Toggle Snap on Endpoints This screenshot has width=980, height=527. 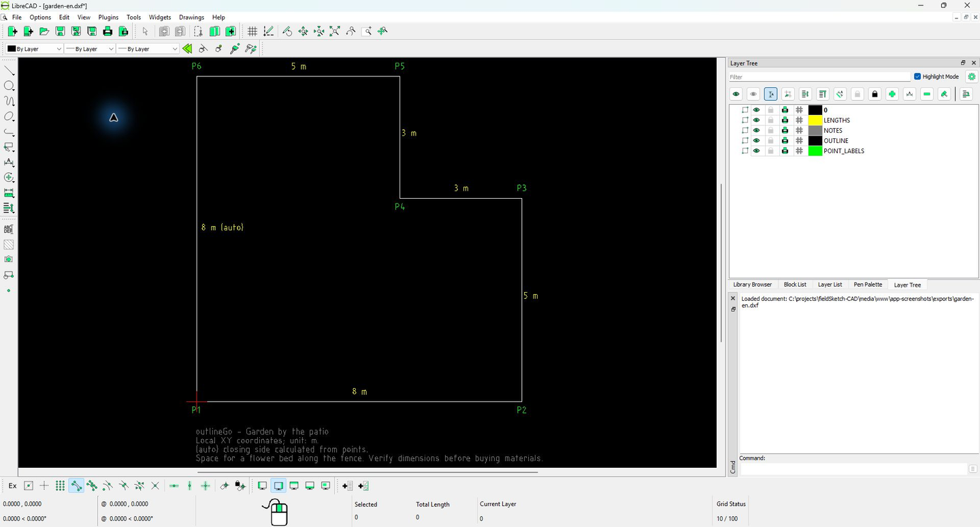click(x=76, y=486)
